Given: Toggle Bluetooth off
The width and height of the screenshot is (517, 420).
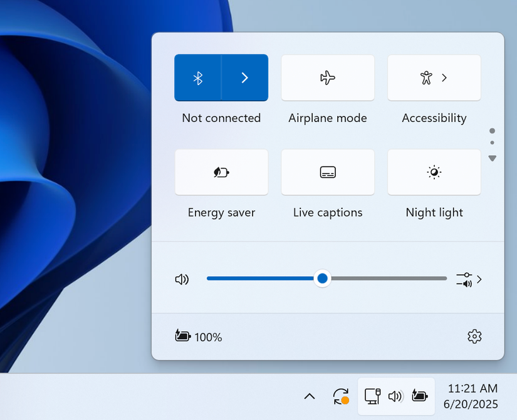Looking at the screenshot, I should tap(198, 78).
